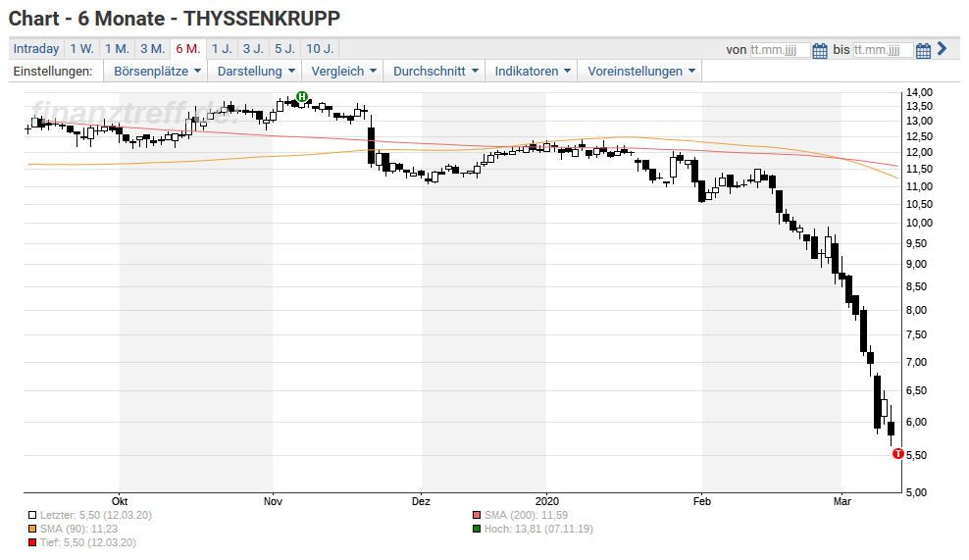
Task: Click the 'von' start date input field
Action: tap(780, 50)
